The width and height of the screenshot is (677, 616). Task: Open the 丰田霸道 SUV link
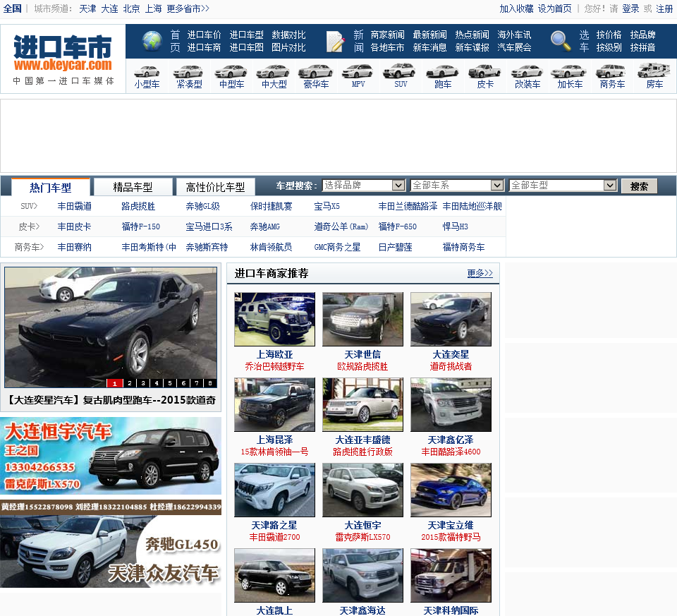(74, 207)
